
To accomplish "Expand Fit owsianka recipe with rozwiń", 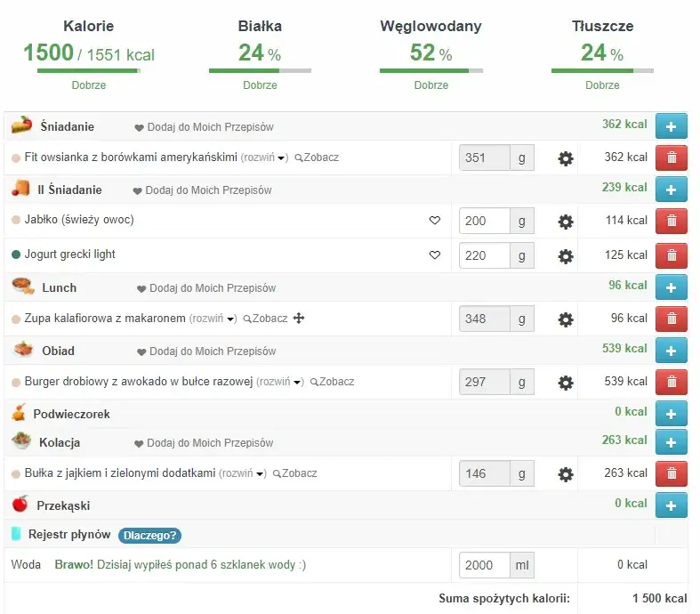I will coord(265,158).
